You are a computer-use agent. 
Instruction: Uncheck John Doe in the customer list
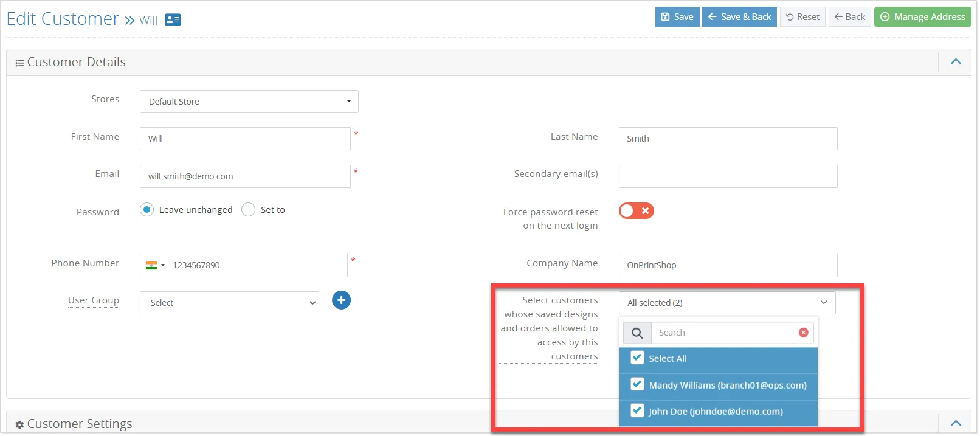click(637, 410)
